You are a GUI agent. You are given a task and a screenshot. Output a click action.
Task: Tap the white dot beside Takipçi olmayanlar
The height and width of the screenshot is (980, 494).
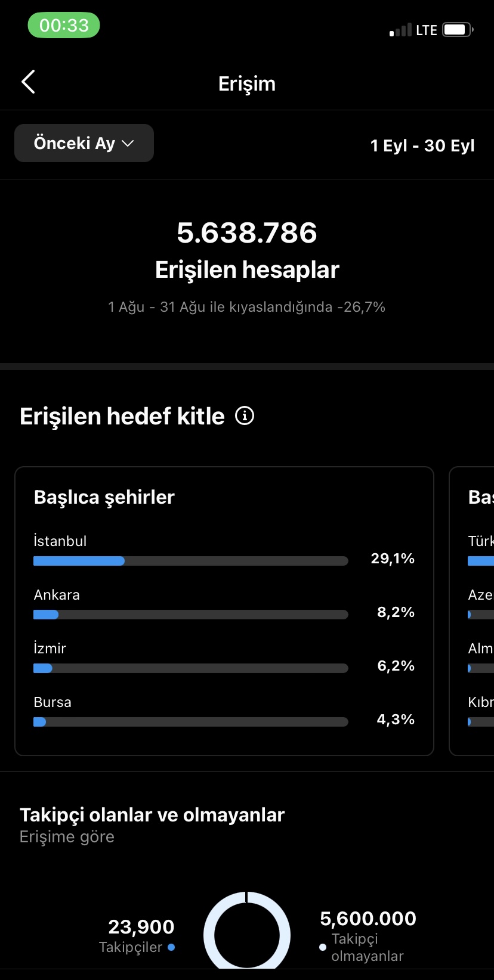pos(323,947)
